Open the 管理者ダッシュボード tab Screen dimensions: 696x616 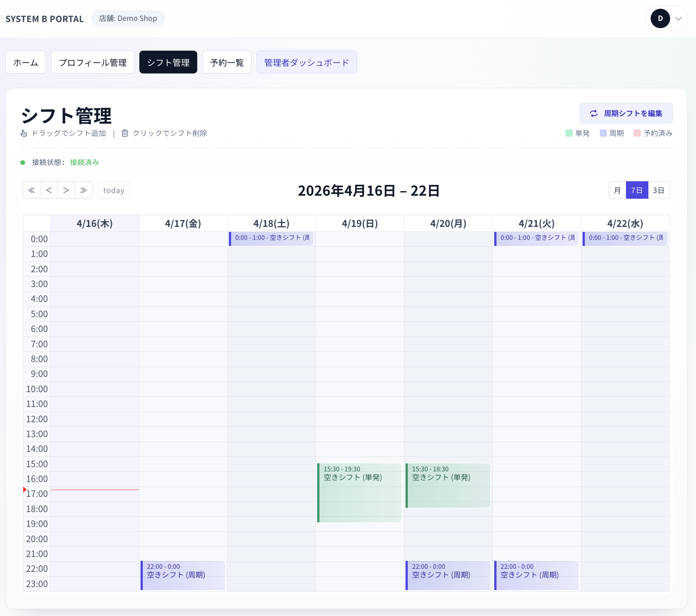tap(306, 62)
